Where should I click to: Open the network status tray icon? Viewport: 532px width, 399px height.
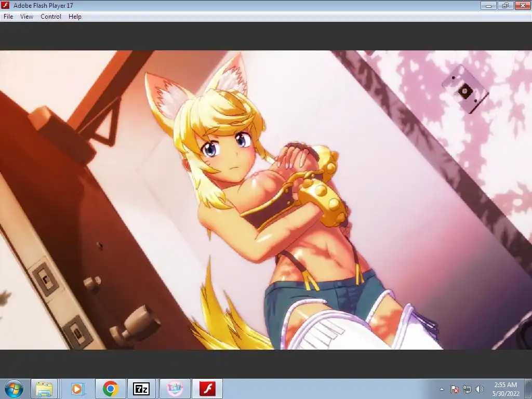(x=467, y=389)
